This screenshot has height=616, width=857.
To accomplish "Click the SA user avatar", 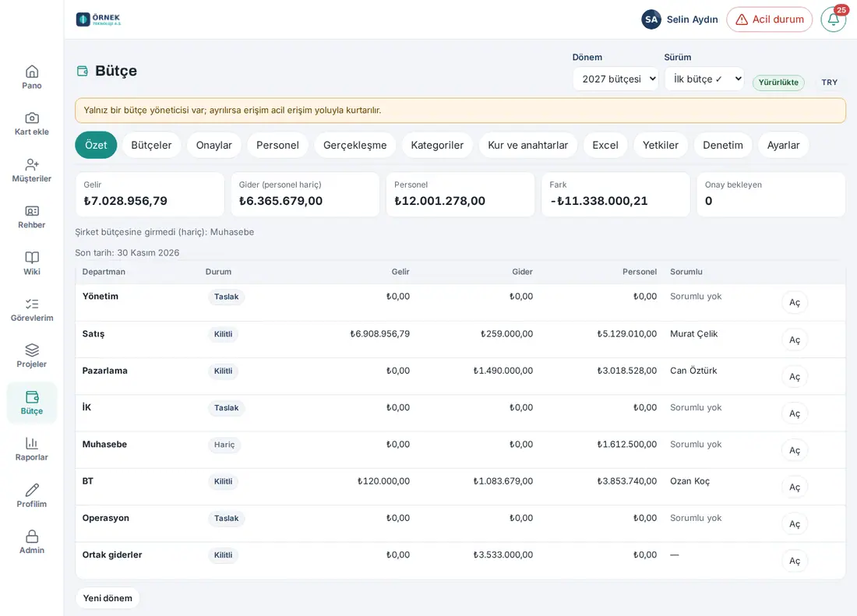I will pos(651,19).
